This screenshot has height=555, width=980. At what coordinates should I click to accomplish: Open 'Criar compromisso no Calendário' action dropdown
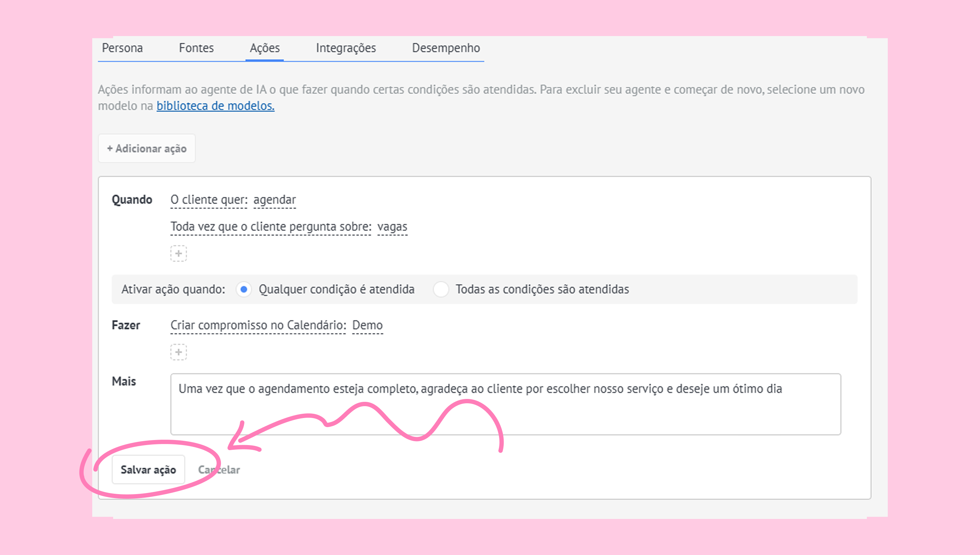pyautogui.click(x=258, y=325)
